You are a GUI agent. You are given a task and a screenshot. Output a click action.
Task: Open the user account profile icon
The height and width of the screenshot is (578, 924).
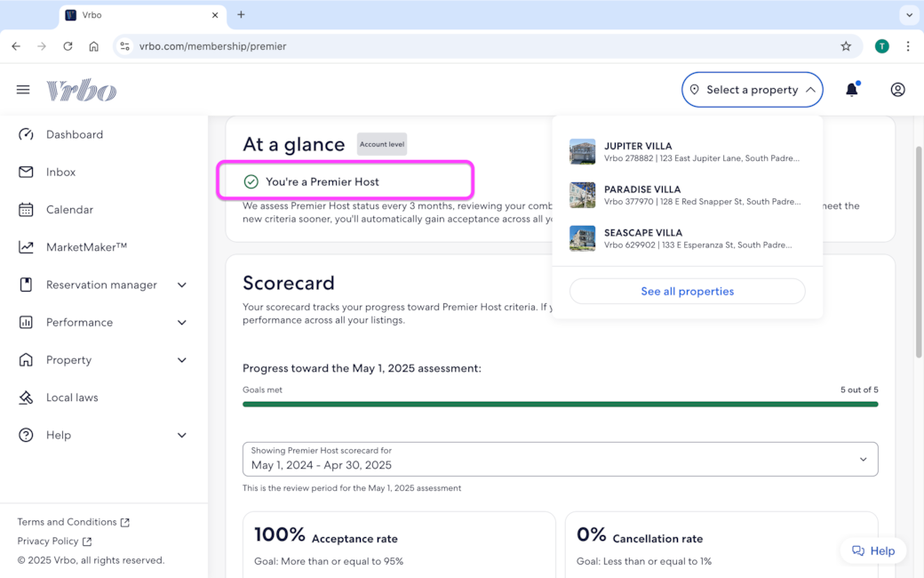[897, 90]
